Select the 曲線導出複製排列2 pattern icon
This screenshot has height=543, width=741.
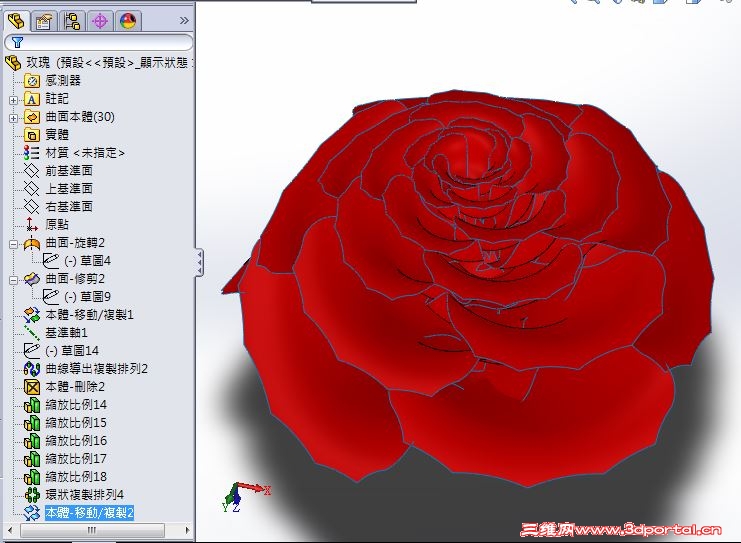32,369
